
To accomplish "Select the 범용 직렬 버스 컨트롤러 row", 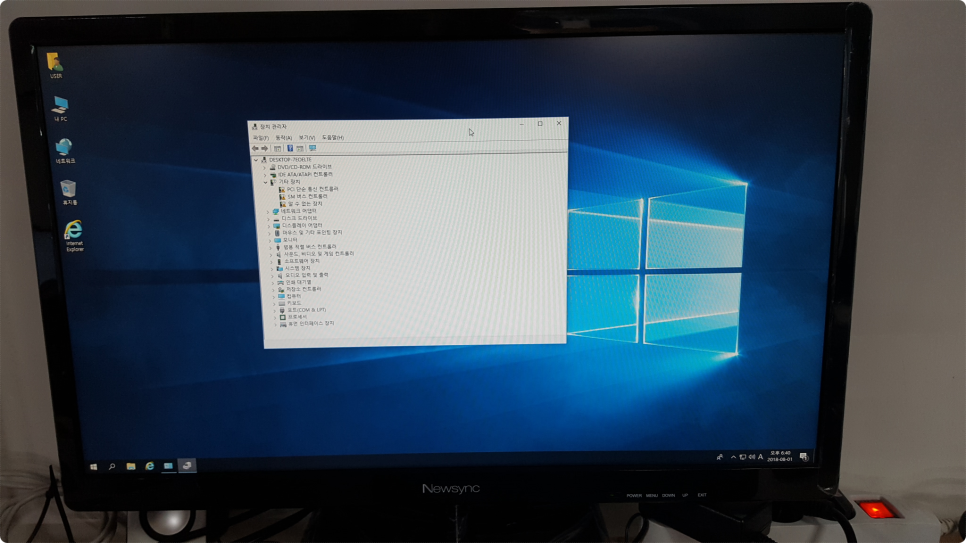I will pyautogui.click(x=306, y=247).
